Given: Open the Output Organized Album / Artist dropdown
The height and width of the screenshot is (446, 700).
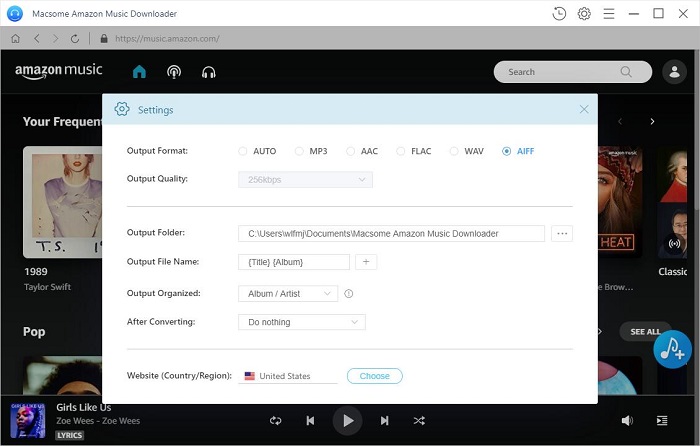Looking at the screenshot, I should (288, 294).
